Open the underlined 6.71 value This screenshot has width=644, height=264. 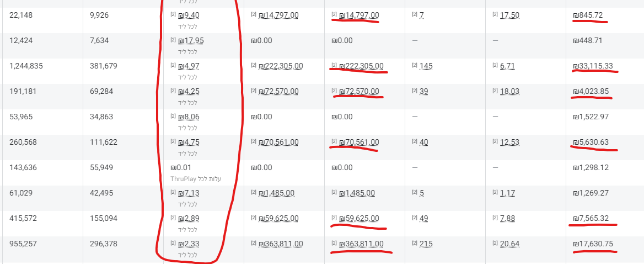[x=507, y=66]
